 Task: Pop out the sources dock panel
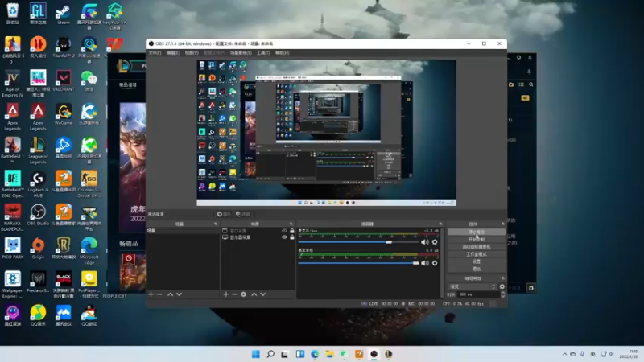(291, 224)
